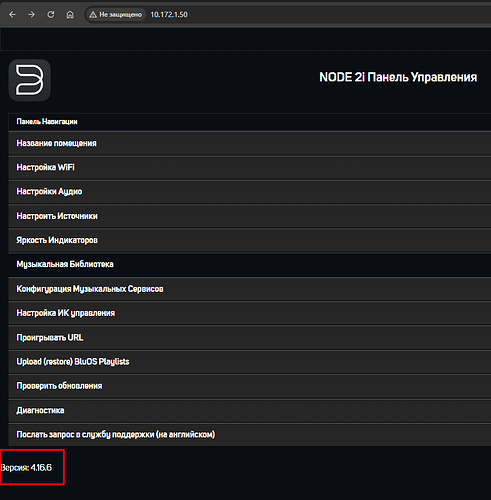Select 'Проигрывать URL' entry
Screen dimensions: 491x500
[x=250, y=338]
